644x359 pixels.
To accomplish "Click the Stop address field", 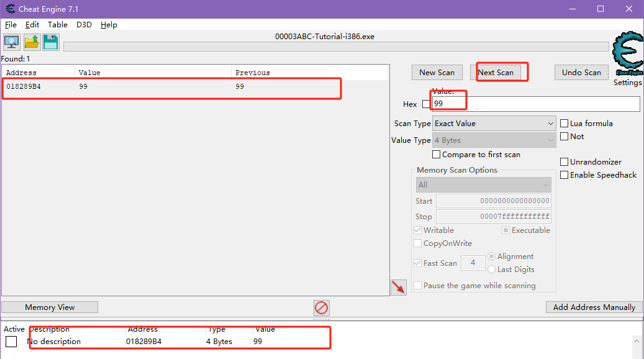I will 493,217.
